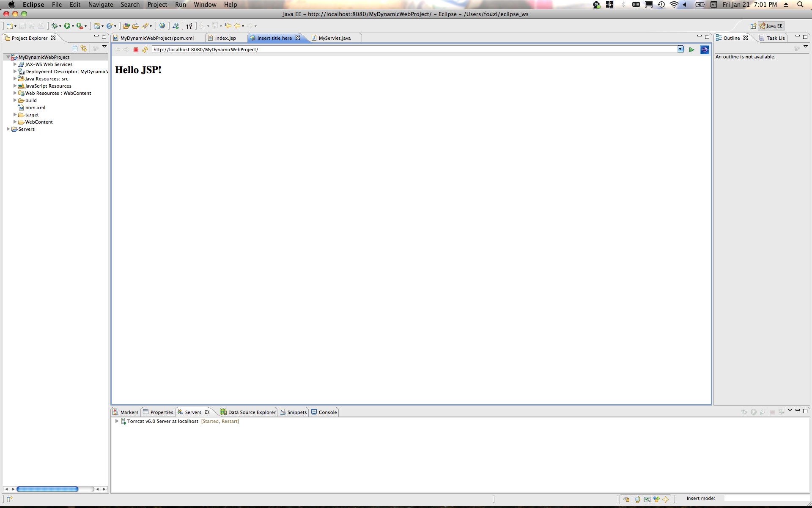Click the Fast View restore icon in status bar
This screenshot has height=508, width=812.
(626, 500)
